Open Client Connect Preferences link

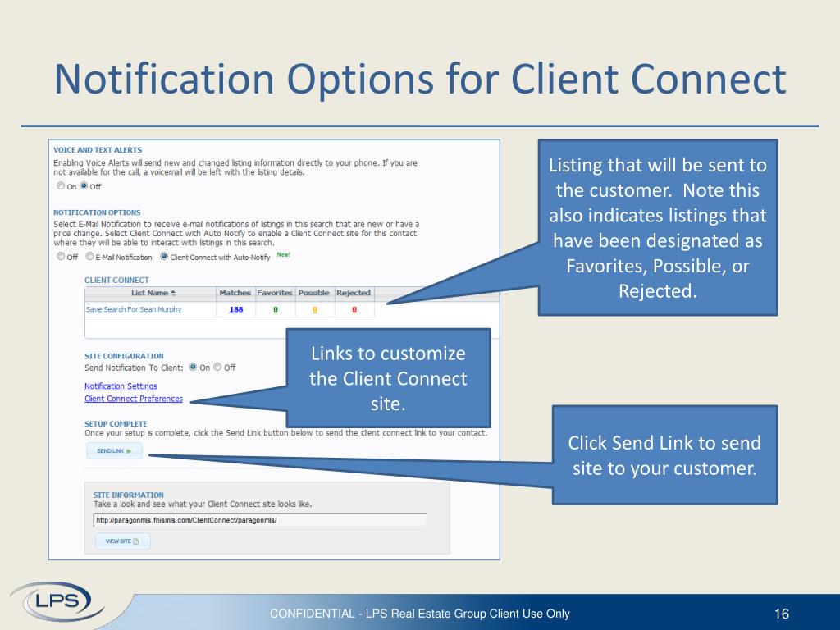[x=134, y=399]
